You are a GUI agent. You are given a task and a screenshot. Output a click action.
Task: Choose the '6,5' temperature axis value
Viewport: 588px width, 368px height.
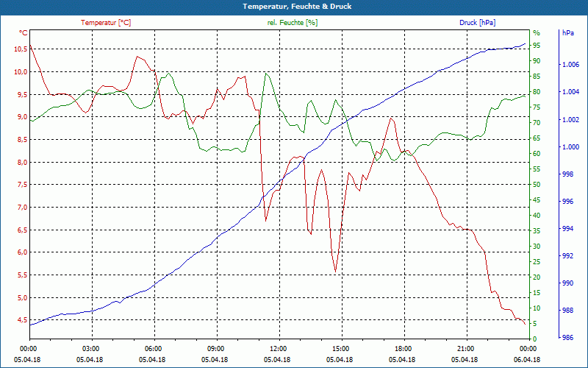(22, 230)
